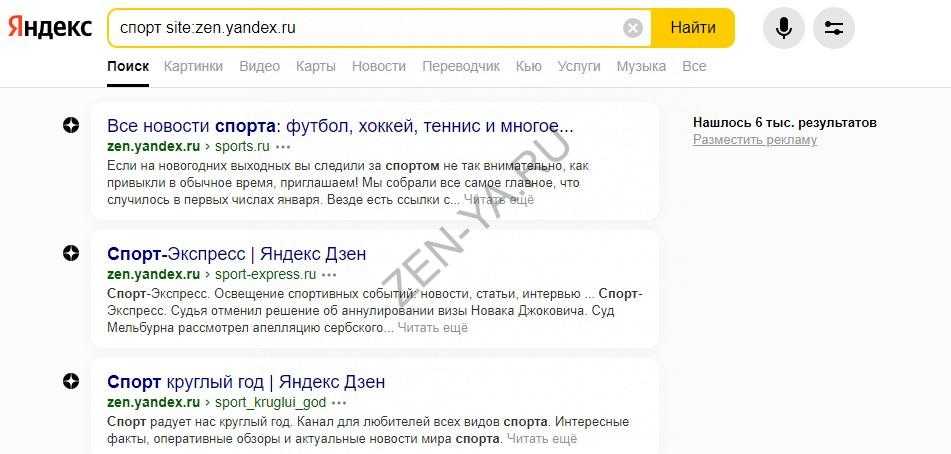Open 'Спорт круглый год | Яндекс Дзен' title
Image resolution: width=951 pixels, height=454 pixels.
(246, 382)
